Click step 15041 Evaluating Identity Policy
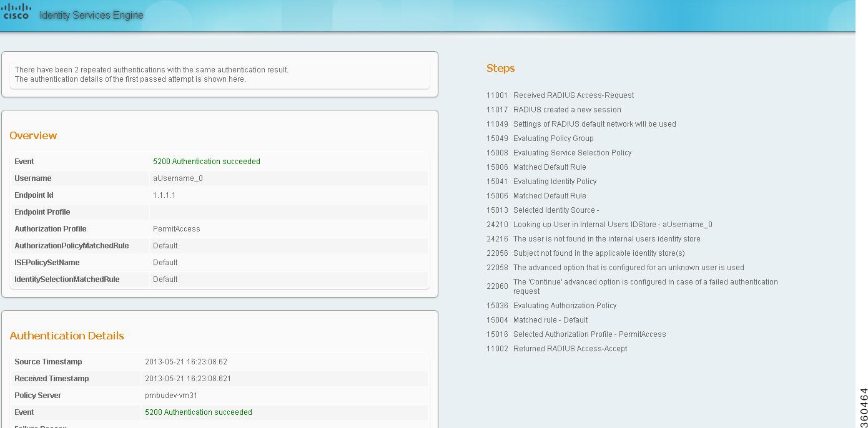The width and height of the screenshot is (868, 428). [x=541, y=182]
